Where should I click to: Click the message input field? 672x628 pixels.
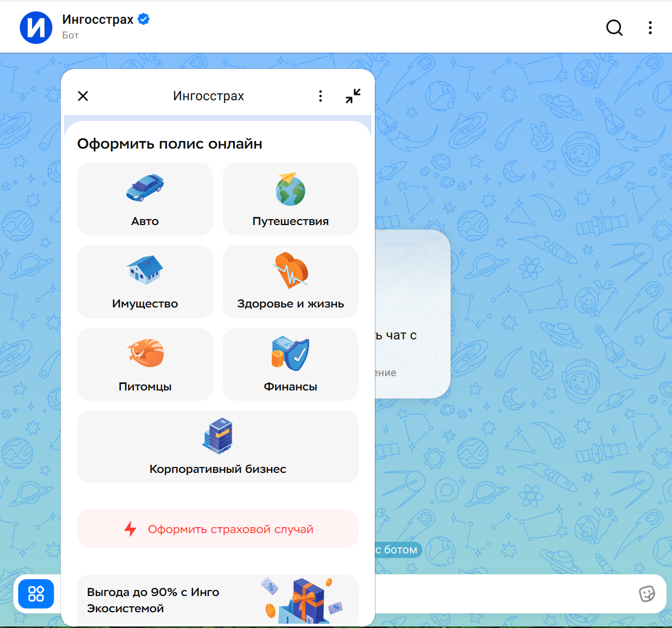(x=504, y=594)
